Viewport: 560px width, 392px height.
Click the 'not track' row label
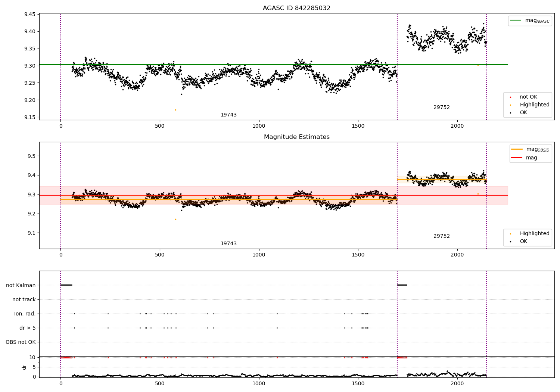(x=24, y=299)
